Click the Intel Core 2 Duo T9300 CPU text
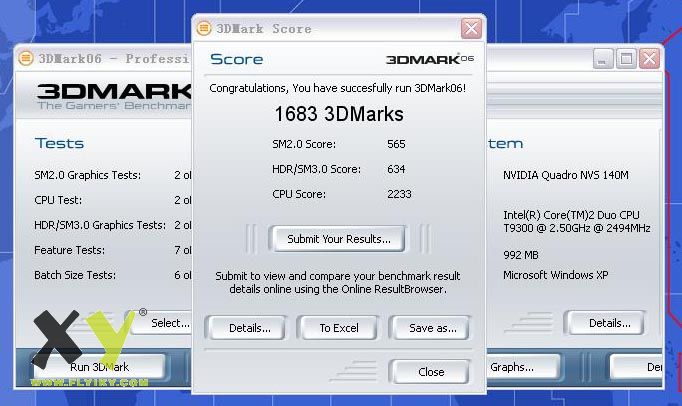The image size is (682, 406). coord(577,221)
